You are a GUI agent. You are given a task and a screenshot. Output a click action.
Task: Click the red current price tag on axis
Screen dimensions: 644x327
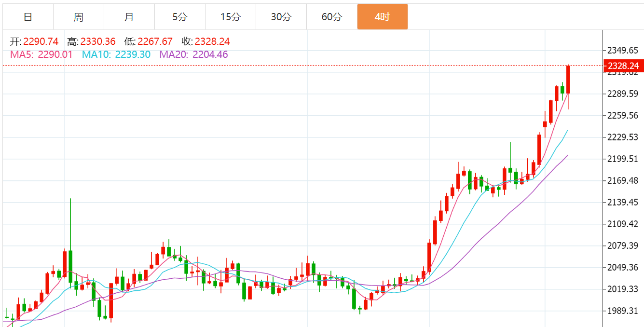(623, 66)
